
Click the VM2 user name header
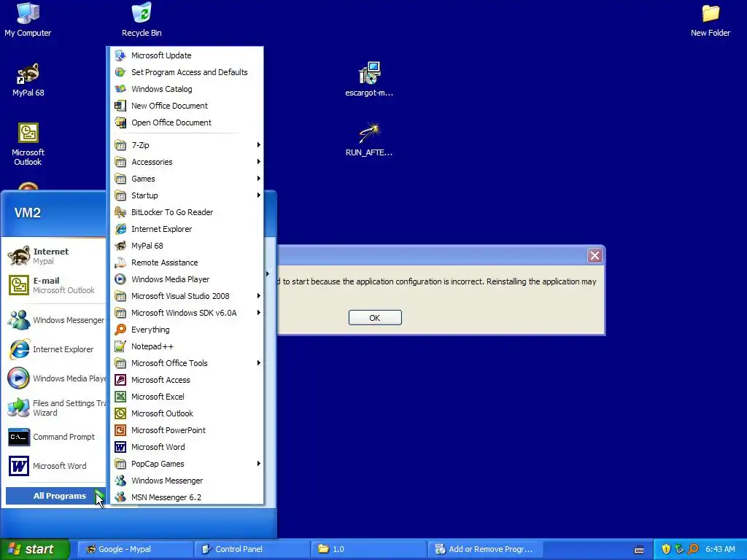[27, 212]
